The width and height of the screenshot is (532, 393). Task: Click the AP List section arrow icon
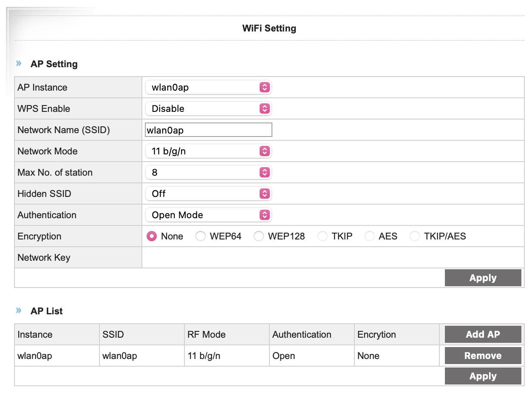(x=19, y=310)
